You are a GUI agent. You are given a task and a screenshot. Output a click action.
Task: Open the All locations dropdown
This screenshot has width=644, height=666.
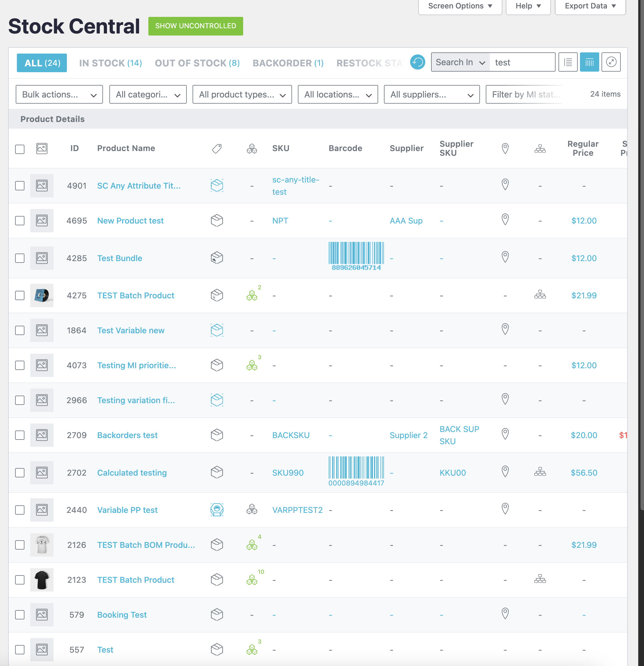[x=338, y=95]
